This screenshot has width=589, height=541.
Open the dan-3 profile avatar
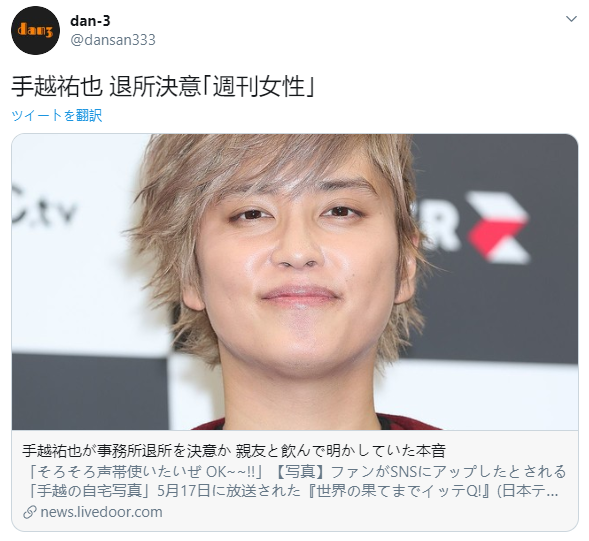pyautogui.click(x=35, y=30)
